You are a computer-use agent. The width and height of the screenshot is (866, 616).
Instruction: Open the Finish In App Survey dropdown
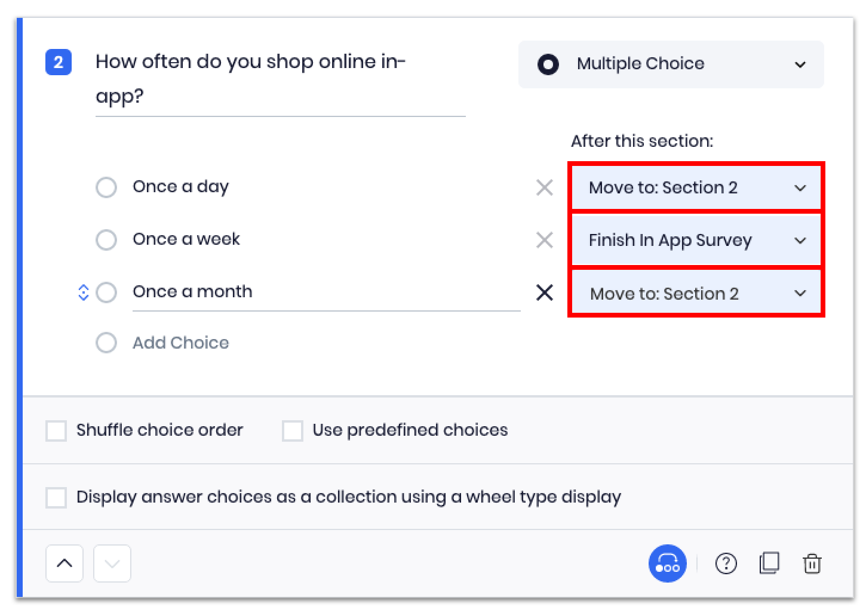pyautogui.click(x=696, y=241)
